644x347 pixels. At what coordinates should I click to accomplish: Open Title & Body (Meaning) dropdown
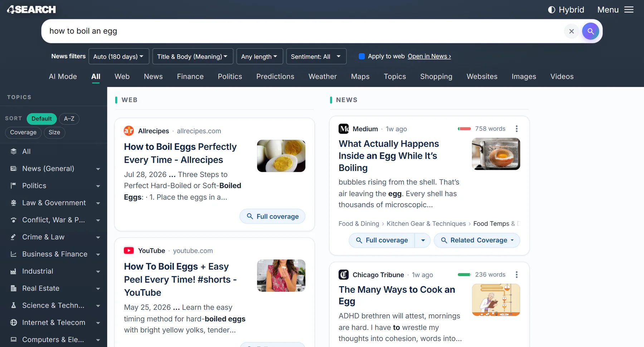pyautogui.click(x=192, y=57)
